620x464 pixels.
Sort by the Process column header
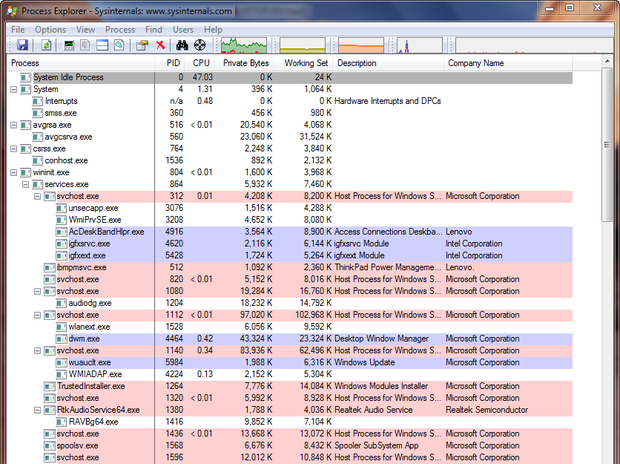coord(81,63)
